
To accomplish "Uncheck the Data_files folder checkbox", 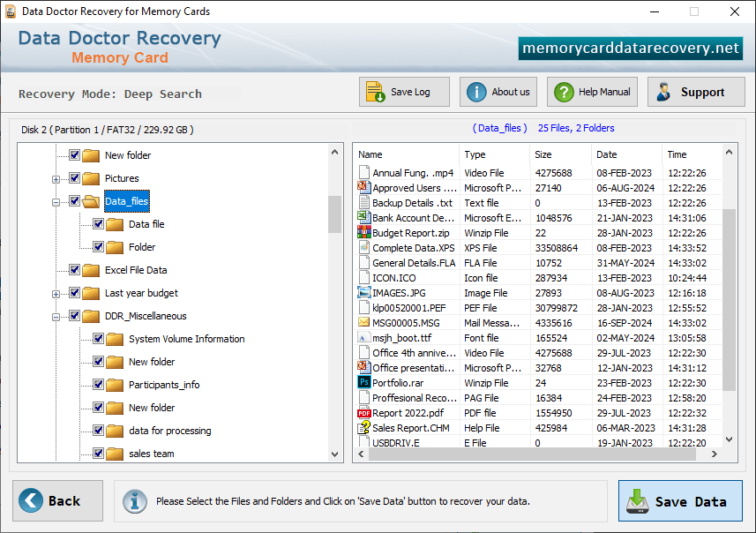I will tap(74, 200).
